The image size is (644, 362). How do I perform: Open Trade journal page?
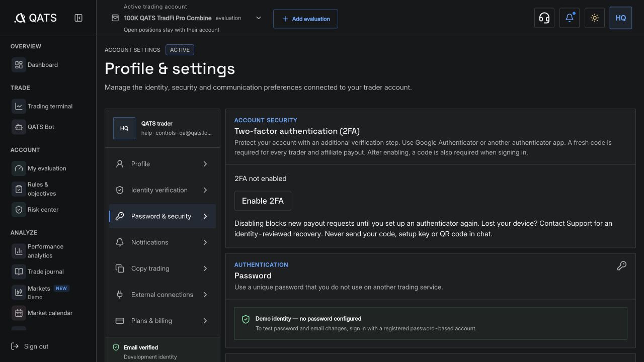tap(48, 271)
